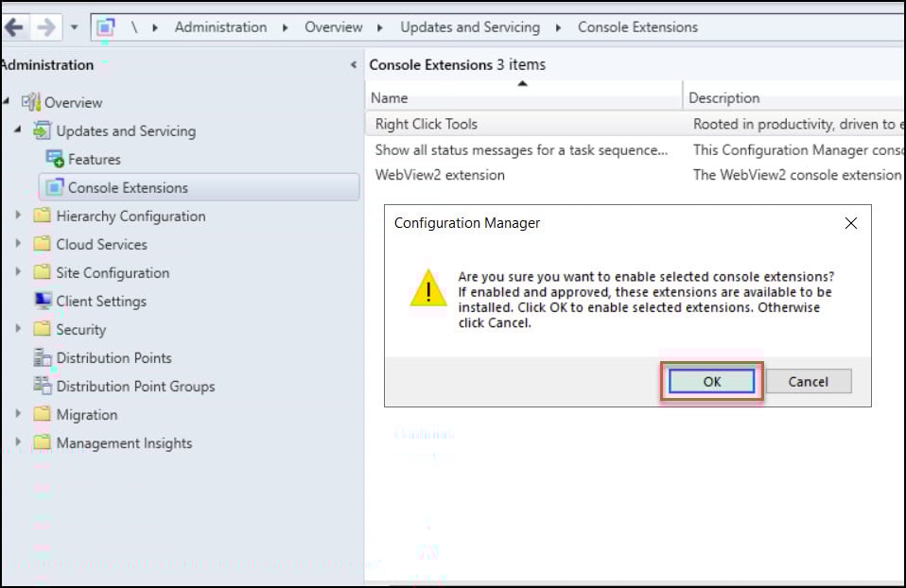906x588 pixels.
Task: Click 'This Configuration Manager cons' description cell
Action: (x=798, y=149)
